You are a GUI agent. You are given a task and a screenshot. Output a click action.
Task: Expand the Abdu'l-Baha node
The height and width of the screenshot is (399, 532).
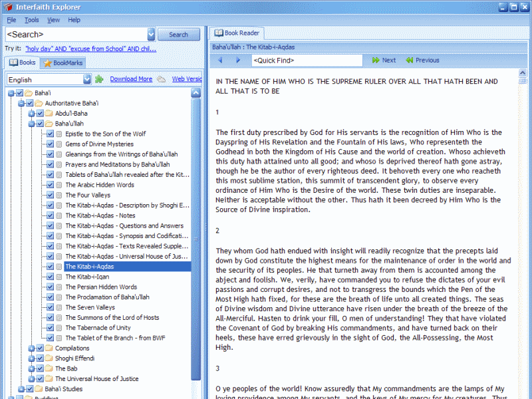coord(31,113)
